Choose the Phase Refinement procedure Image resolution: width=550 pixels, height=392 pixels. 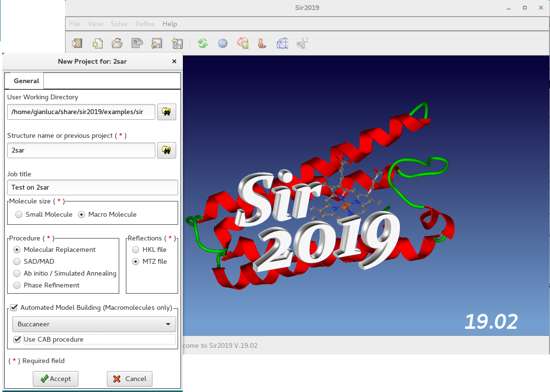coord(46,285)
